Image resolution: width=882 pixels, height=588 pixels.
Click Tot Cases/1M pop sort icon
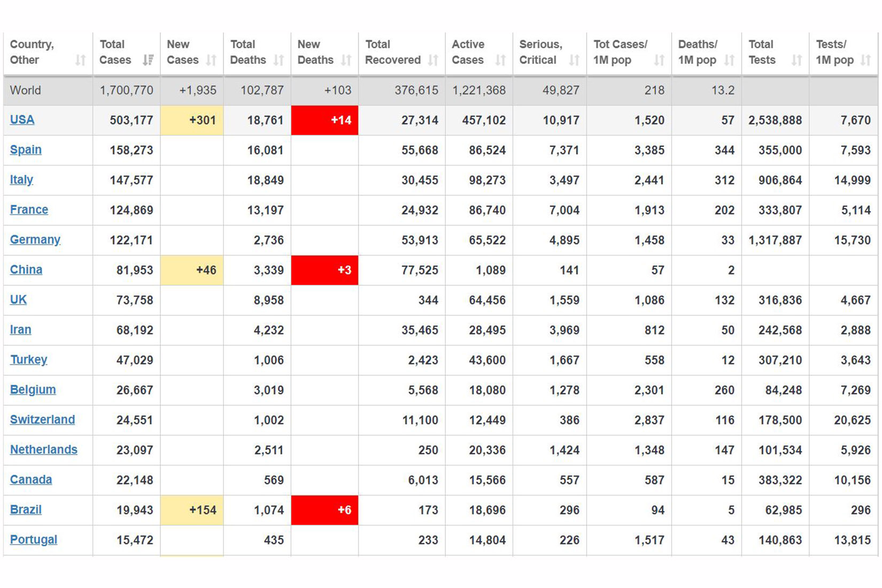(x=659, y=60)
